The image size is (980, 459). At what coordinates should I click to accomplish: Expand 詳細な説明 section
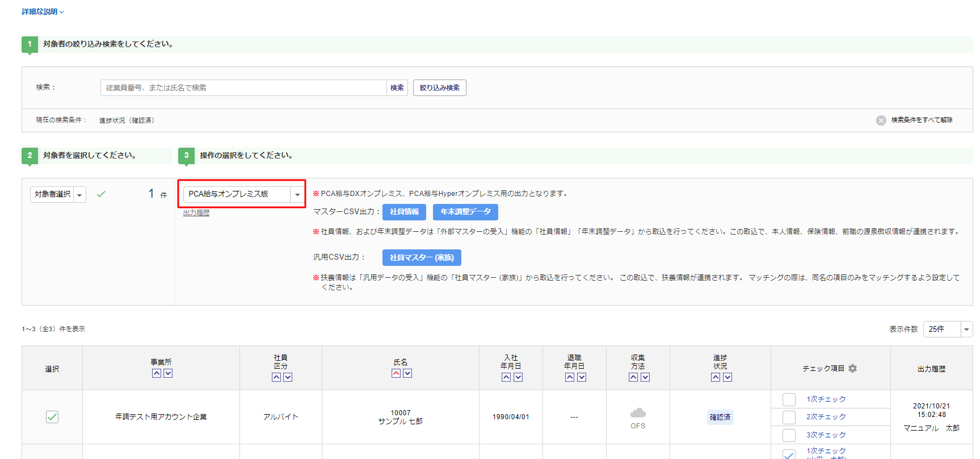click(x=43, y=12)
